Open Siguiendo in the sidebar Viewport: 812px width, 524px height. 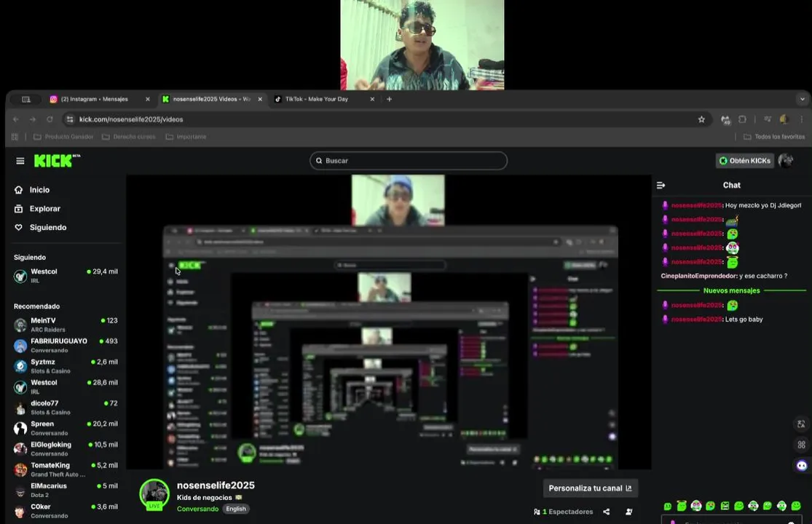pos(40,227)
